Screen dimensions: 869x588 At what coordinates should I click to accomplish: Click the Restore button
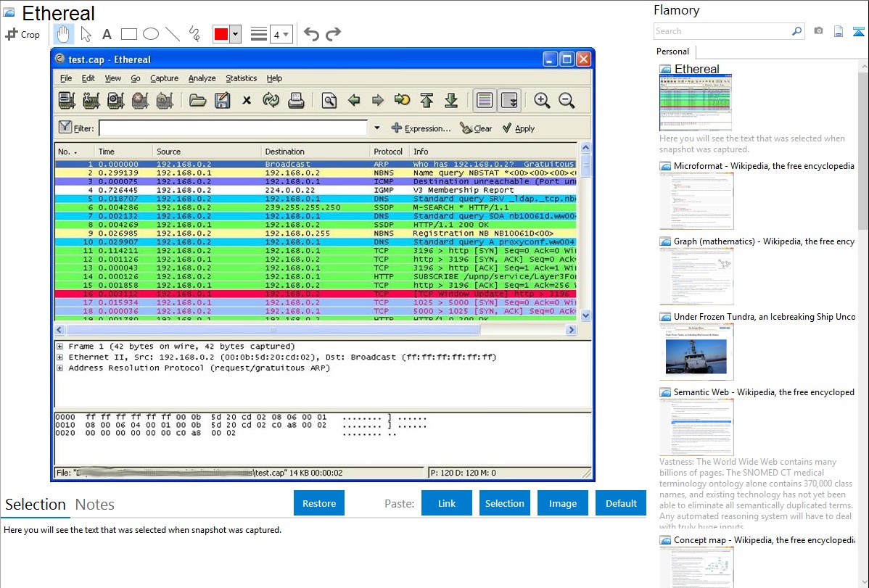(319, 503)
